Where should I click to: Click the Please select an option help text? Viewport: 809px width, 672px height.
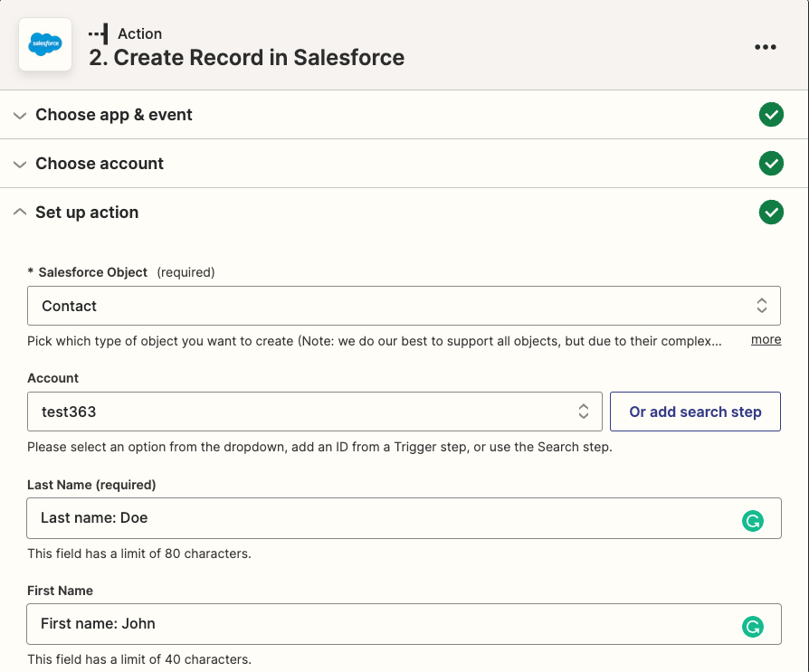click(x=319, y=447)
